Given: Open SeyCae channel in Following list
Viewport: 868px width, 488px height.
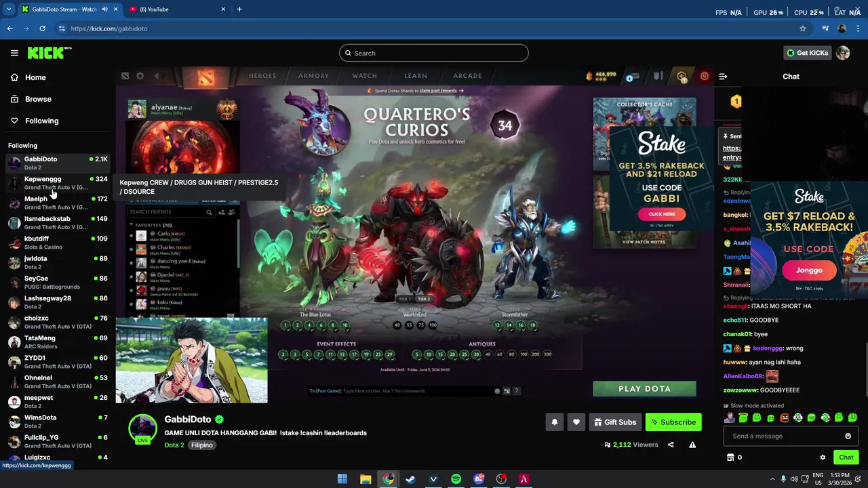Looking at the screenshot, I should (57, 282).
